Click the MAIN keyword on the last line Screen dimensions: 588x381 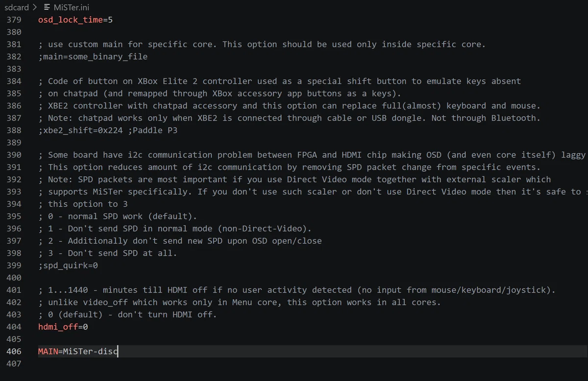tap(48, 351)
